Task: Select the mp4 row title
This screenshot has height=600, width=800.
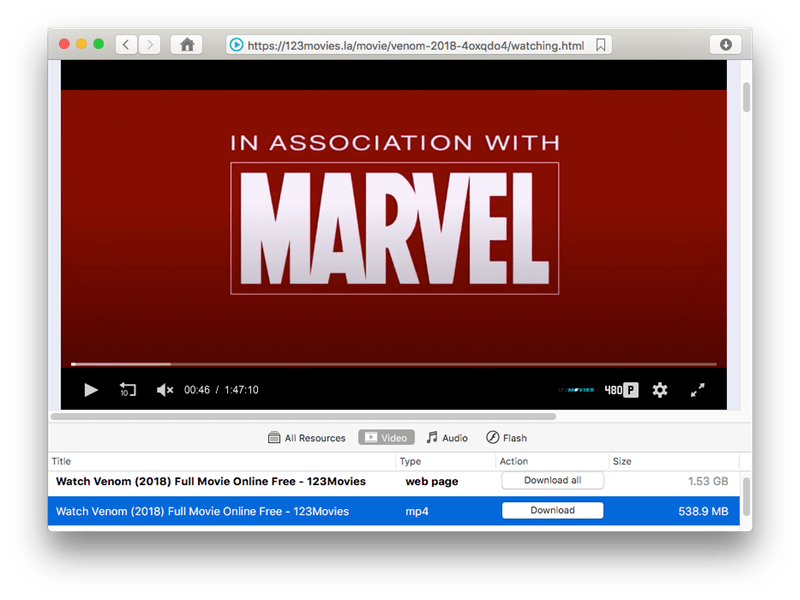Action: coord(202,511)
